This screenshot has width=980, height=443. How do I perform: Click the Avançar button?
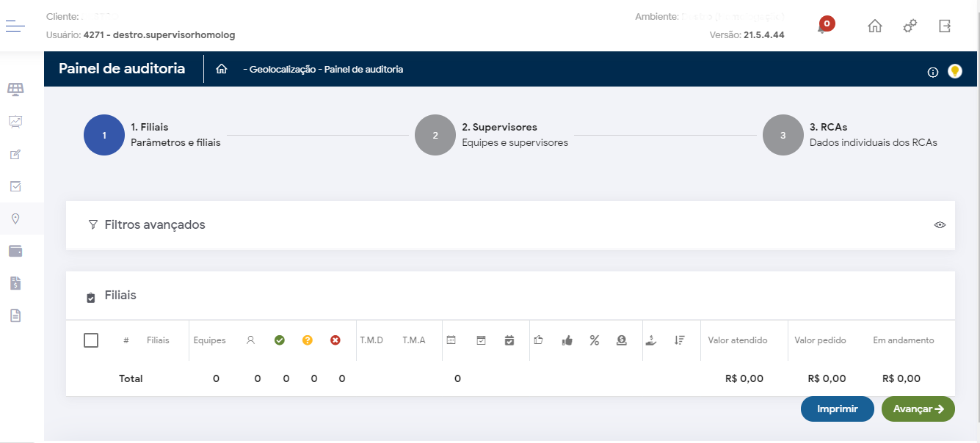pos(918,409)
